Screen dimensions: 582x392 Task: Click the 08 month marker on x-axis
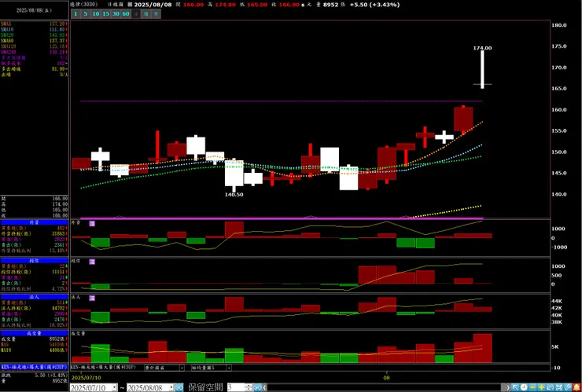point(387,378)
